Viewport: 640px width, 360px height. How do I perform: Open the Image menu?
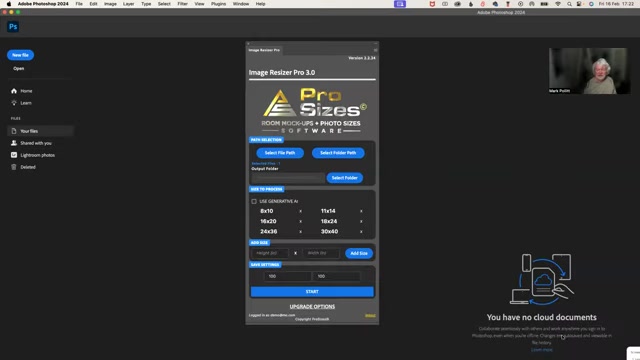pos(110,4)
